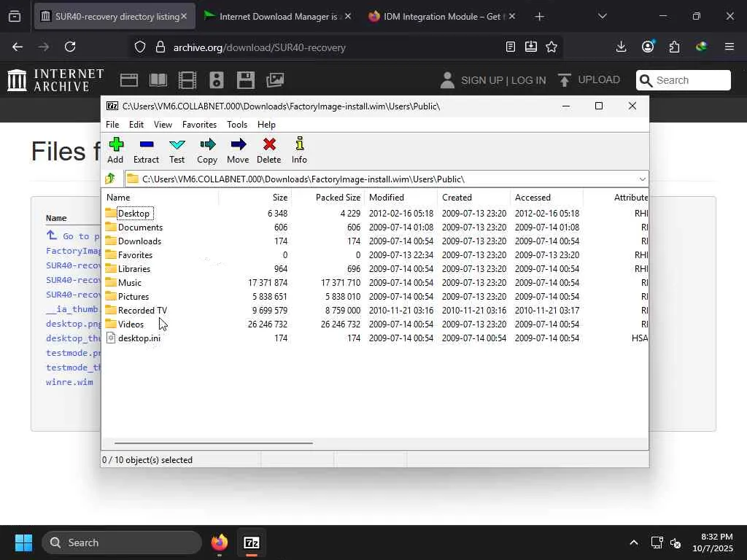This screenshot has width=747, height=560.
Task: Open the Firefox extensions puzzle icon
Action: (x=674, y=47)
